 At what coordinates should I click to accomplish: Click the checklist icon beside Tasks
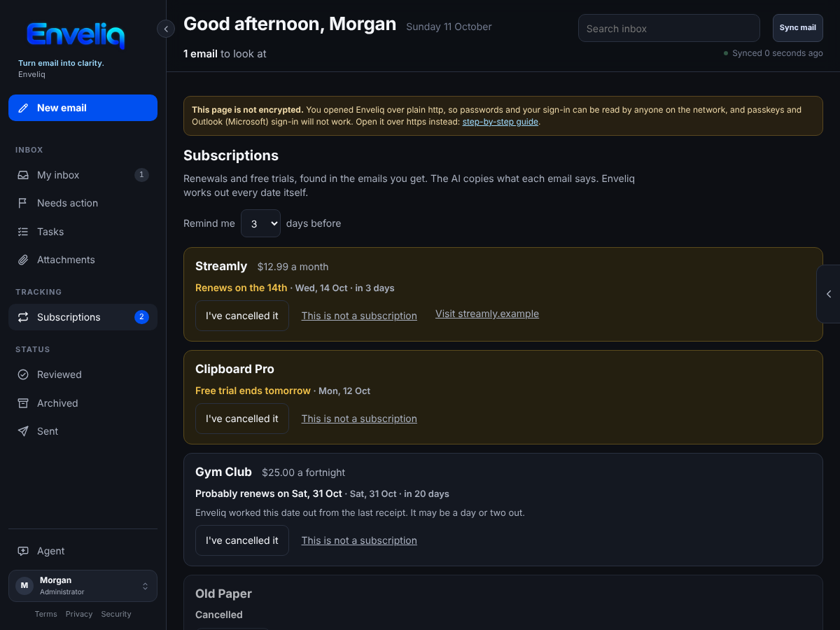pyautogui.click(x=23, y=232)
